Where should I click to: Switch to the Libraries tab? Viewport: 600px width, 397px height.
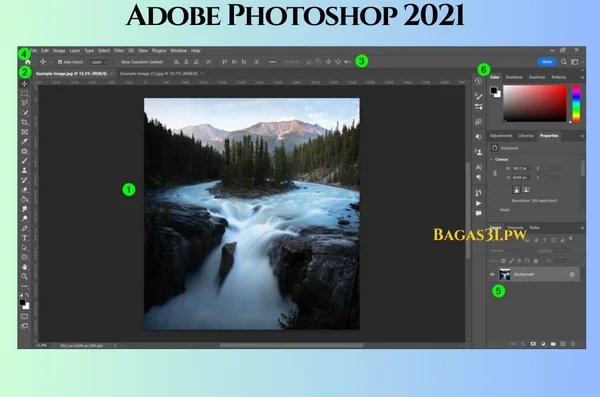point(526,136)
